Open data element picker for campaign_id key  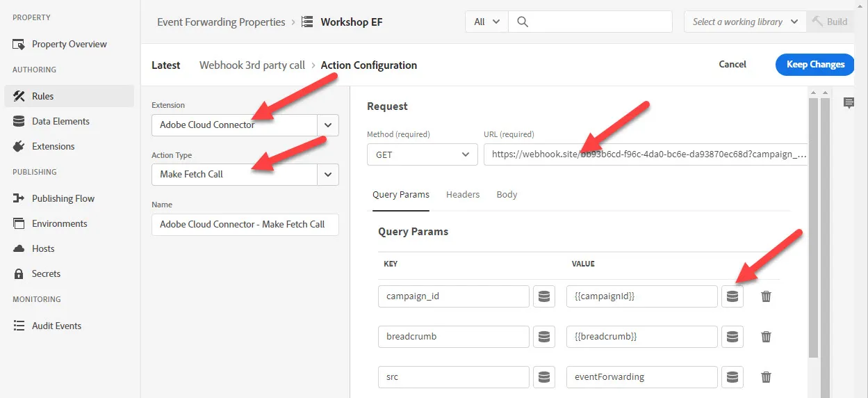coord(544,296)
